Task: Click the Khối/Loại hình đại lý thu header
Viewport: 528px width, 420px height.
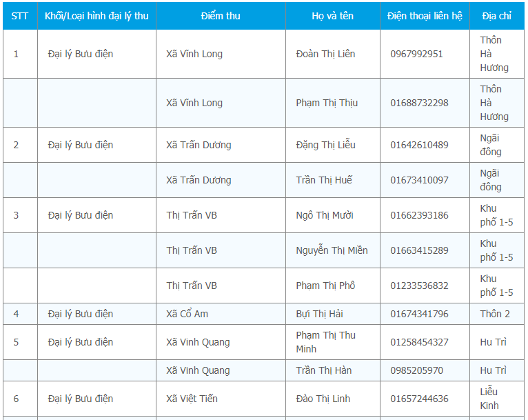Action: point(97,15)
